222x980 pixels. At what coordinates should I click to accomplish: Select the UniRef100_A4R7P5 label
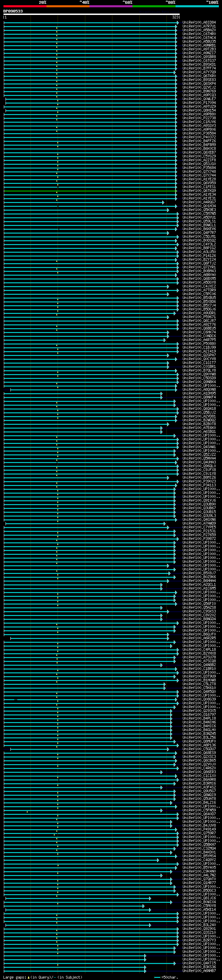[199, 340]
